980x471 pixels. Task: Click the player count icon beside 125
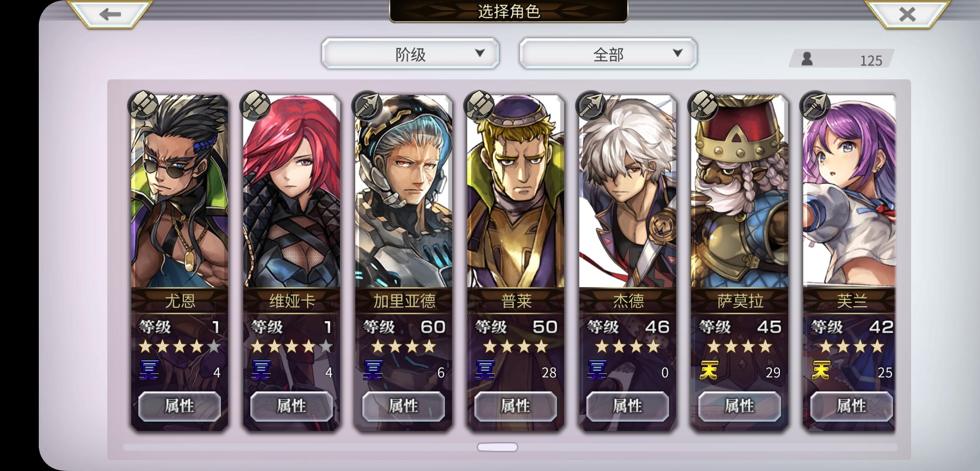[807, 59]
